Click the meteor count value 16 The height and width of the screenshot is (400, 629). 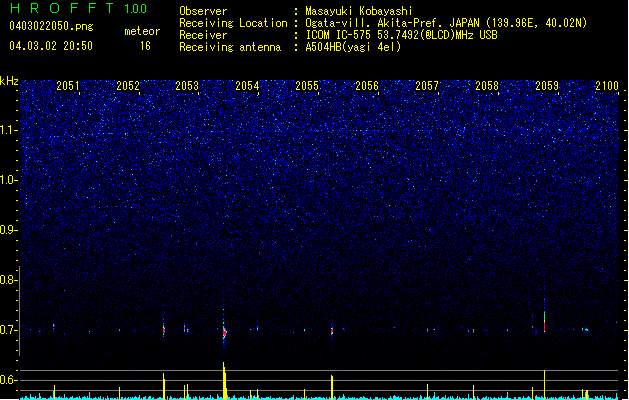[x=145, y=46]
